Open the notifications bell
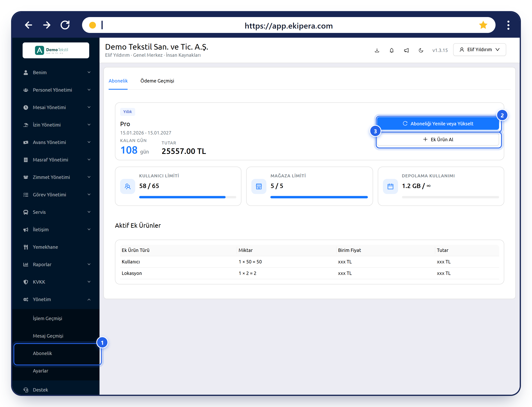The width and height of the screenshot is (532, 407). tap(391, 50)
